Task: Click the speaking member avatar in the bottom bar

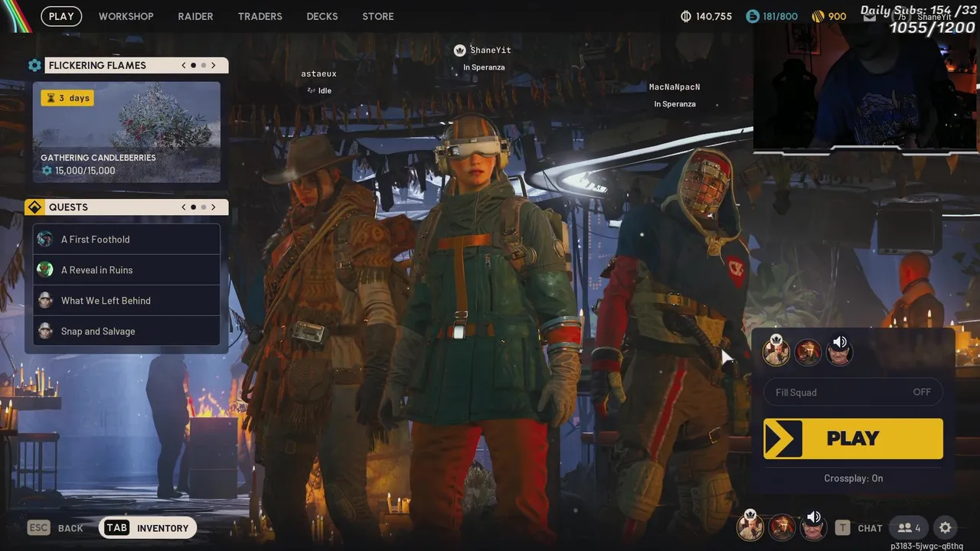Action: [813, 527]
